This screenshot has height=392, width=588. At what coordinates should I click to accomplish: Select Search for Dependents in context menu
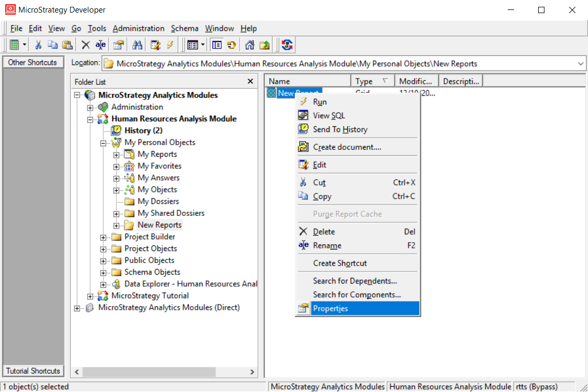pos(358,281)
